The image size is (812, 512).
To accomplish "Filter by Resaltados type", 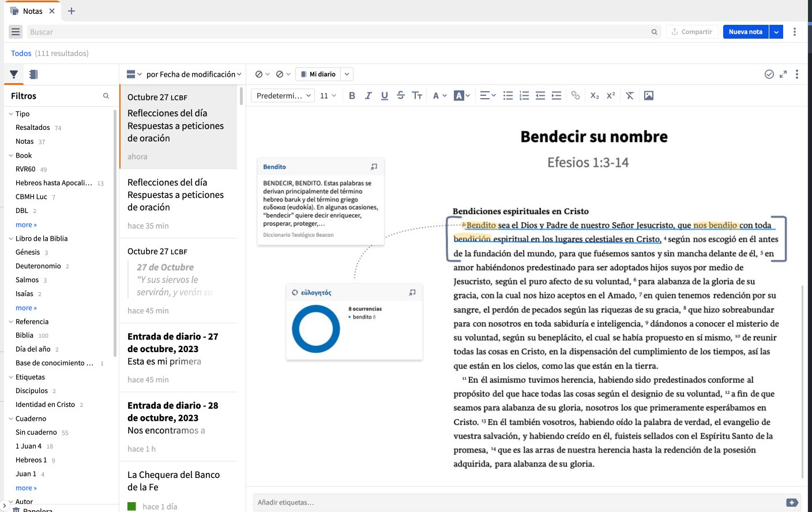I will tap(33, 128).
